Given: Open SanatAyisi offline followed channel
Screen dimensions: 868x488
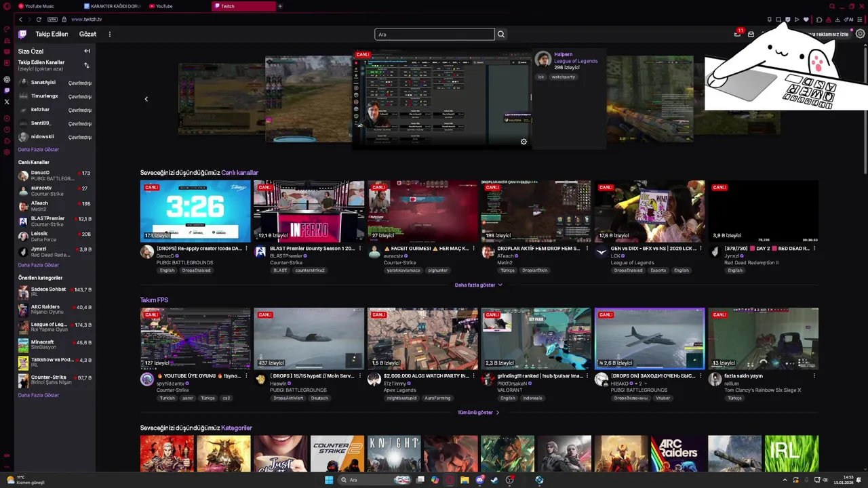Looking at the screenshot, I should [55, 83].
